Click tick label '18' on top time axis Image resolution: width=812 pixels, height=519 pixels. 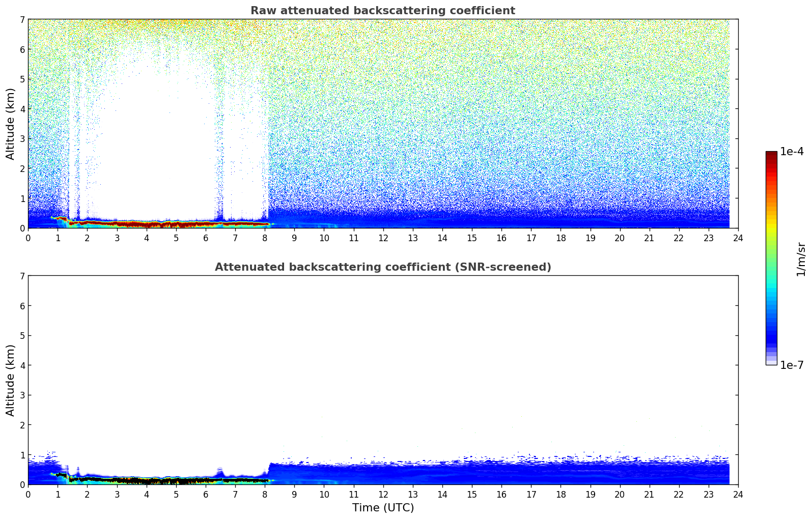[x=561, y=238]
